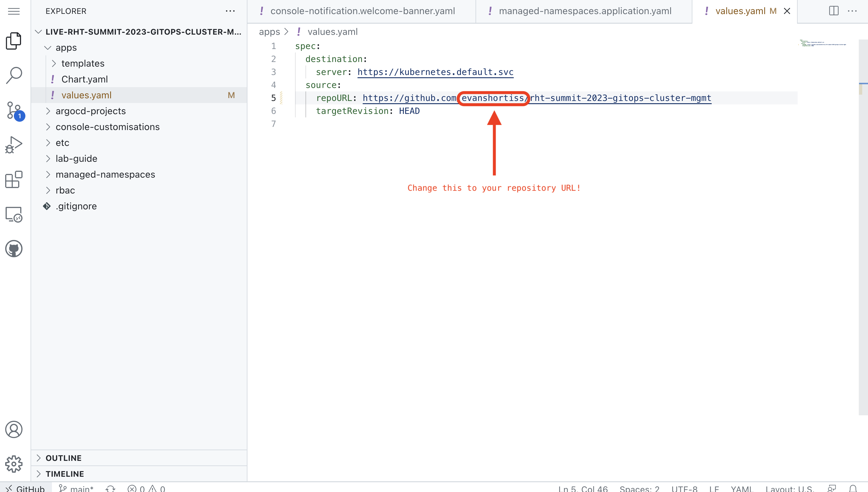Click the editor minimap preview
The image size is (868, 492).
click(823, 43)
